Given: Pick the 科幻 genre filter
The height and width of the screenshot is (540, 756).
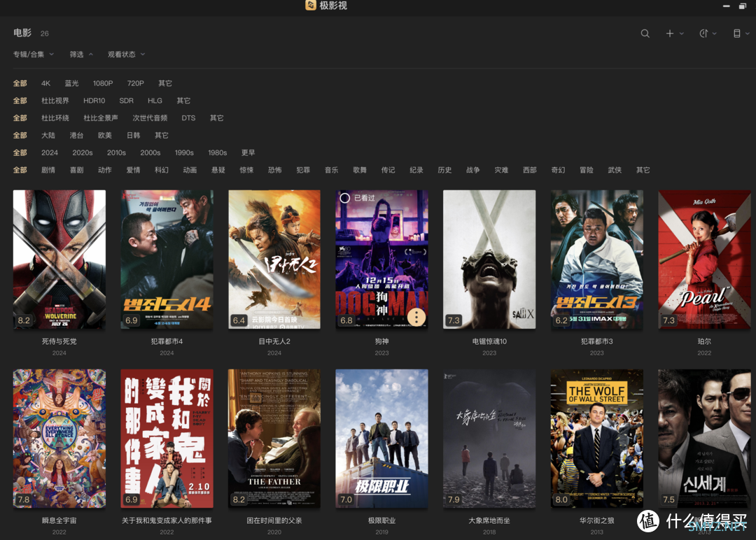Looking at the screenshot, I should coord(162,170).
